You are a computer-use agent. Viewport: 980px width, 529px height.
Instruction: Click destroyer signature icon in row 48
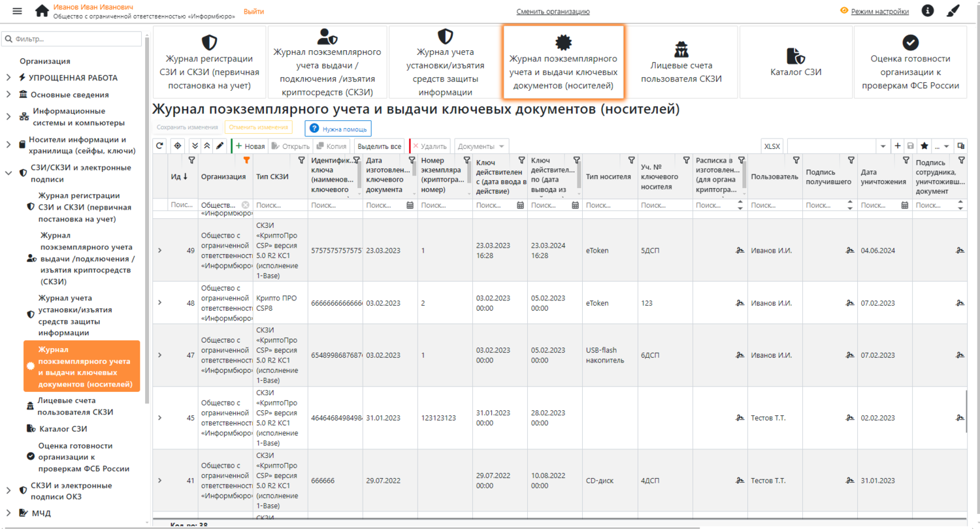960,303
